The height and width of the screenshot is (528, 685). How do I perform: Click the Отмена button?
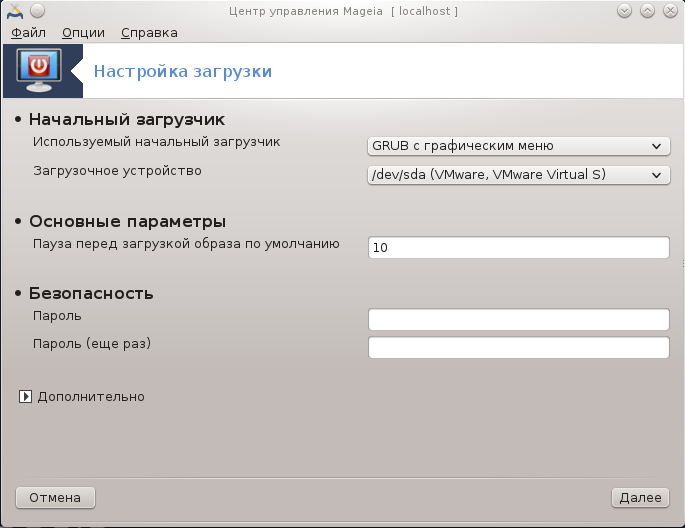coord(55,497)
